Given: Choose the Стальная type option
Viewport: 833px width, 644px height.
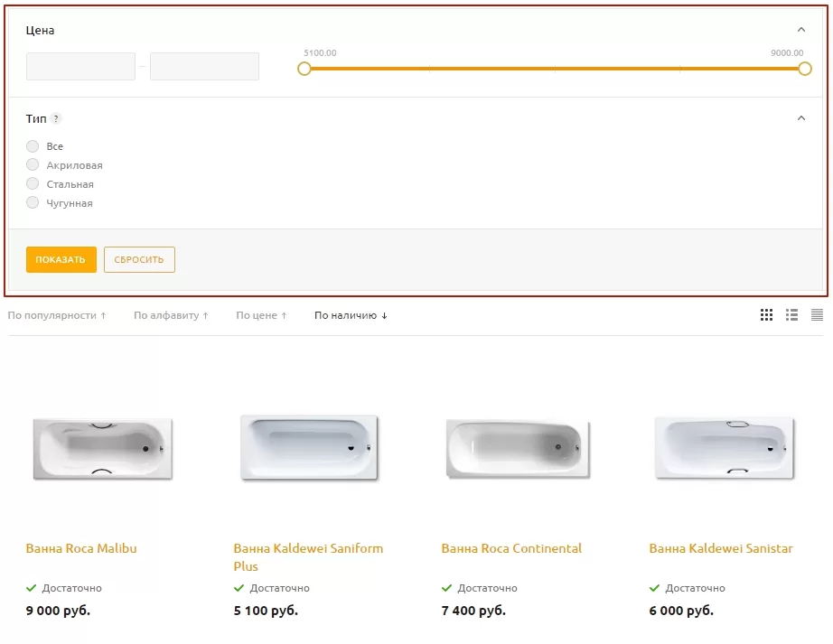Looking at the screenshot, I should (x=33, y=183).
